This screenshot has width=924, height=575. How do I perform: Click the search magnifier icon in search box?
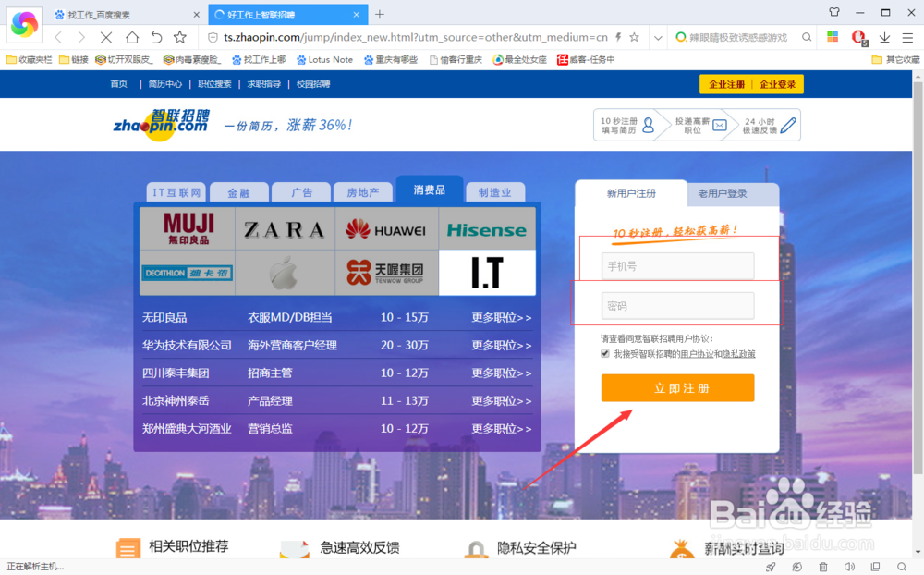pyautogui.click(x=806, y=37)
